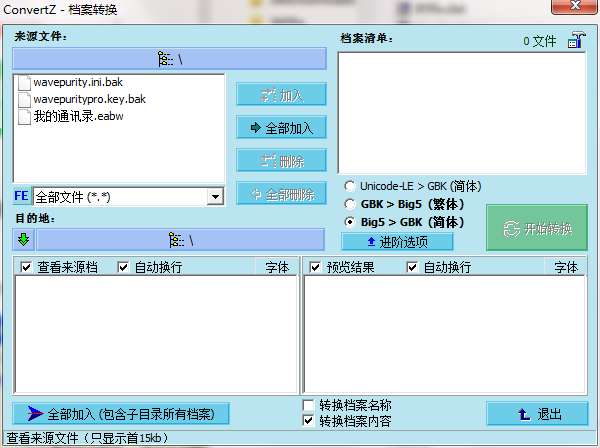Image resolution: width=600 pixels, height=448 pixels.
Task: Click inside the 档案清单 file list box
Action: tap(462, 113)
